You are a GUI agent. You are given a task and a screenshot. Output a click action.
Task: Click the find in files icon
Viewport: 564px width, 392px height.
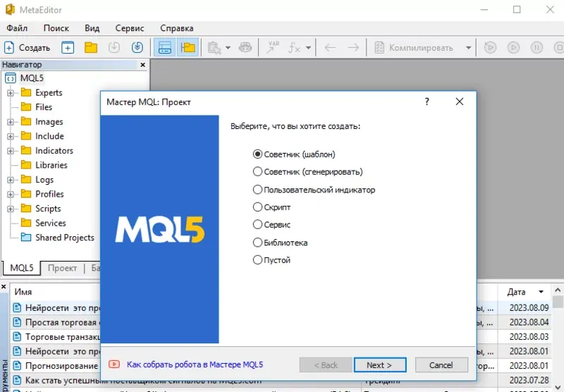point(214,47)
